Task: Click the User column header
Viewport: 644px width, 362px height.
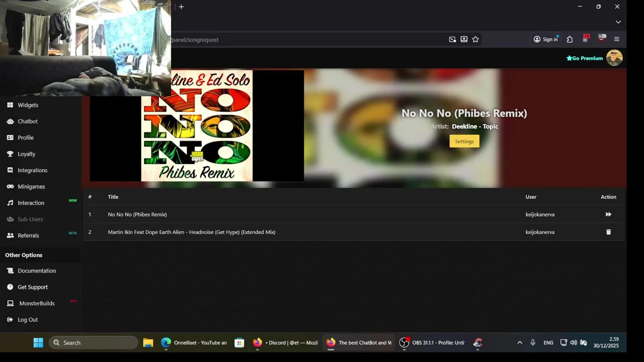Action: click(531, 197)
